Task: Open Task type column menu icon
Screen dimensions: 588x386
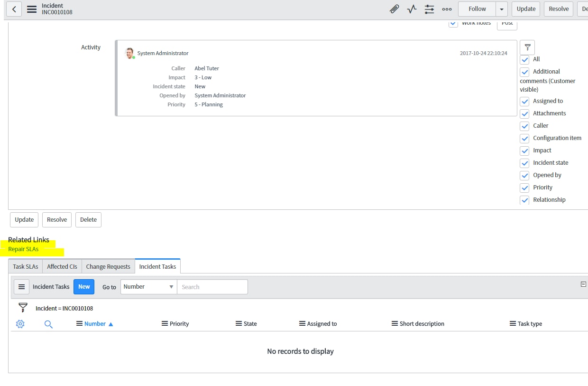Action: tap(513, 324)
